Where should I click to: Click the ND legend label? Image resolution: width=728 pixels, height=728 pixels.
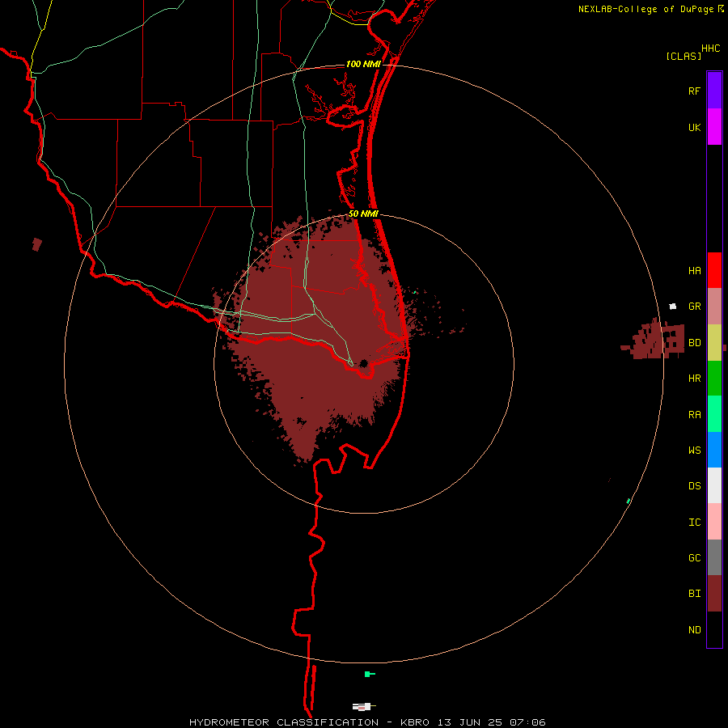point(694,630)
